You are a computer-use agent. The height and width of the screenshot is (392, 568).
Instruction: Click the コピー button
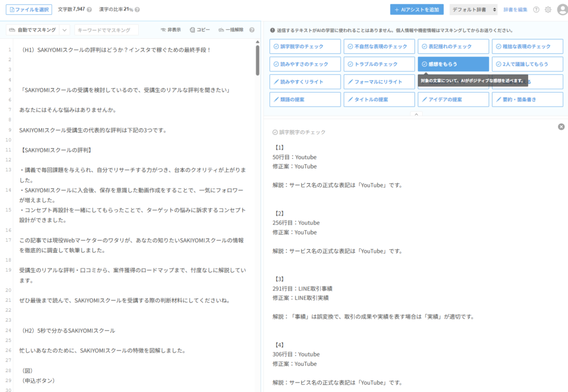coord(200,30)
